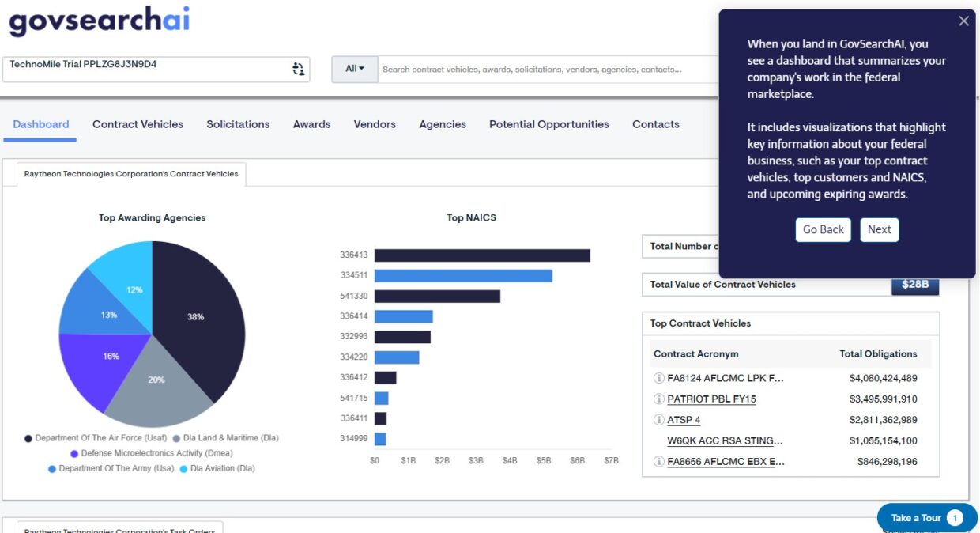Go to the Vendors tab
Viewport: 980px width, 533px height.
point(375,124)
